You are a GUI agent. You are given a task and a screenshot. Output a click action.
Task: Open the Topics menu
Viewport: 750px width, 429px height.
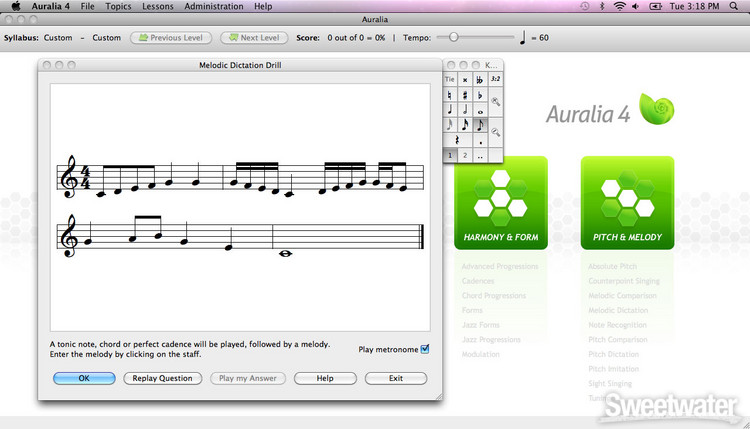point(118,6)
